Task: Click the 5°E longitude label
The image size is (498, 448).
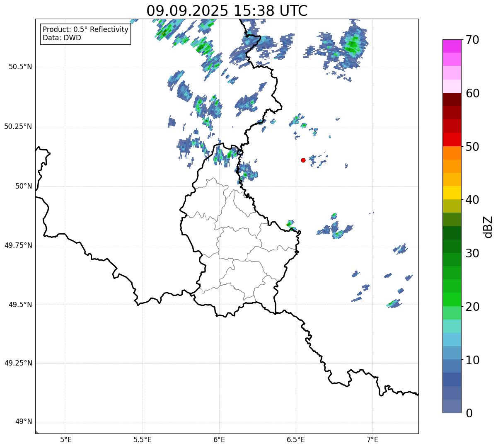Action: 66,439
